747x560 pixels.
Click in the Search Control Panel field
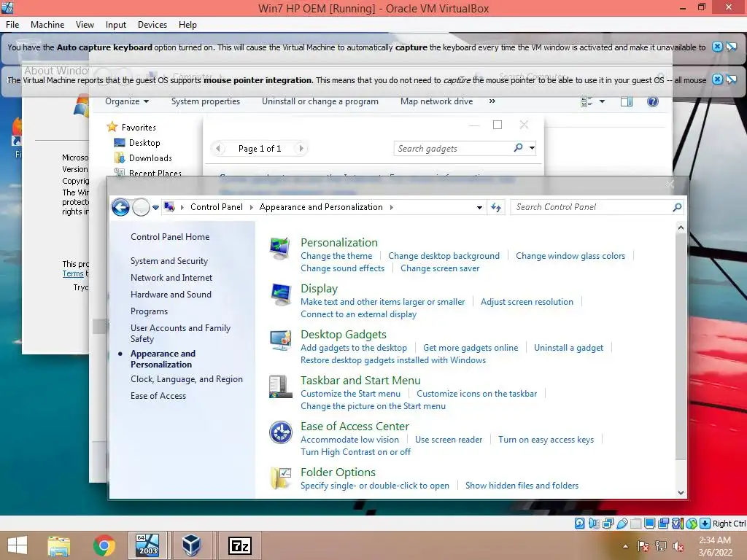pyautogui.click(x=591, y=207)
